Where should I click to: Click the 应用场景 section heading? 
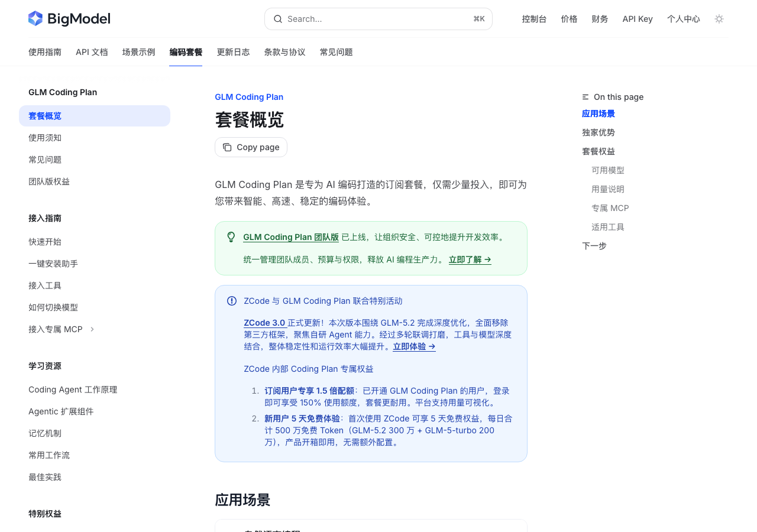(x=242, y=500)
